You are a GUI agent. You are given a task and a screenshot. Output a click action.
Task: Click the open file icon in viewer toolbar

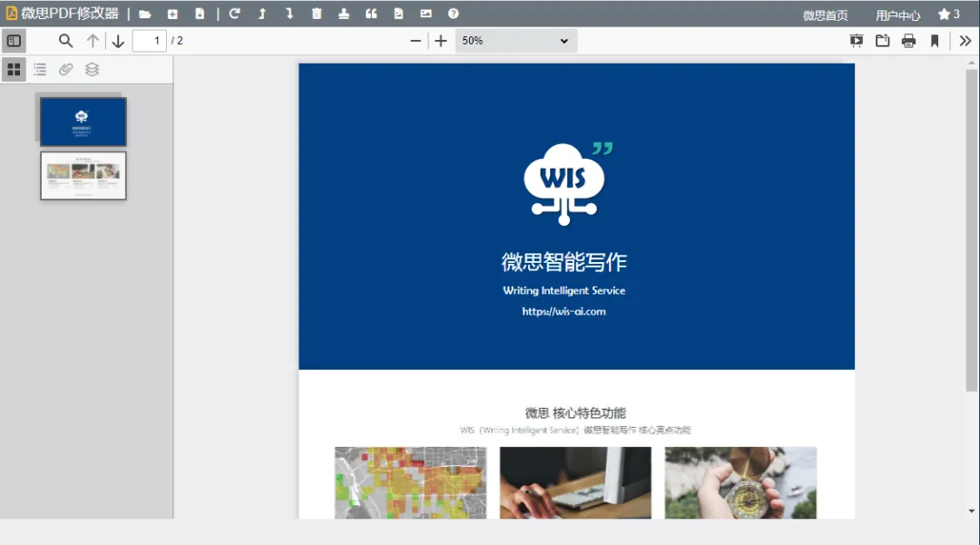pos(883,41)
